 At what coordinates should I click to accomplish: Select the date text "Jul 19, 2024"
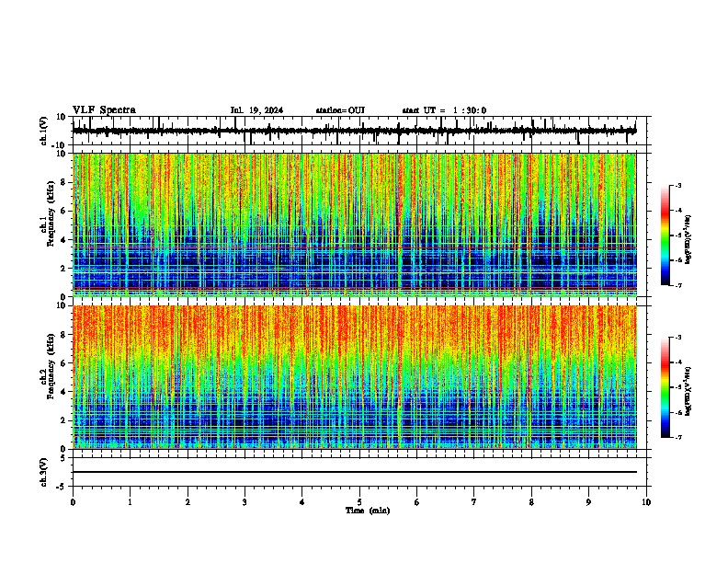point(256,110)
